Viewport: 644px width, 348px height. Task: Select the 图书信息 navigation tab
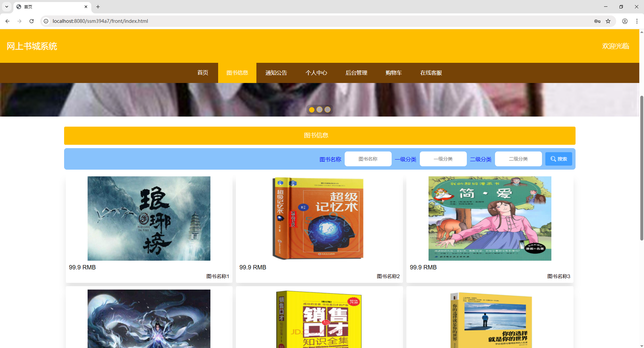pyautogui.click(x=237, y=73)
